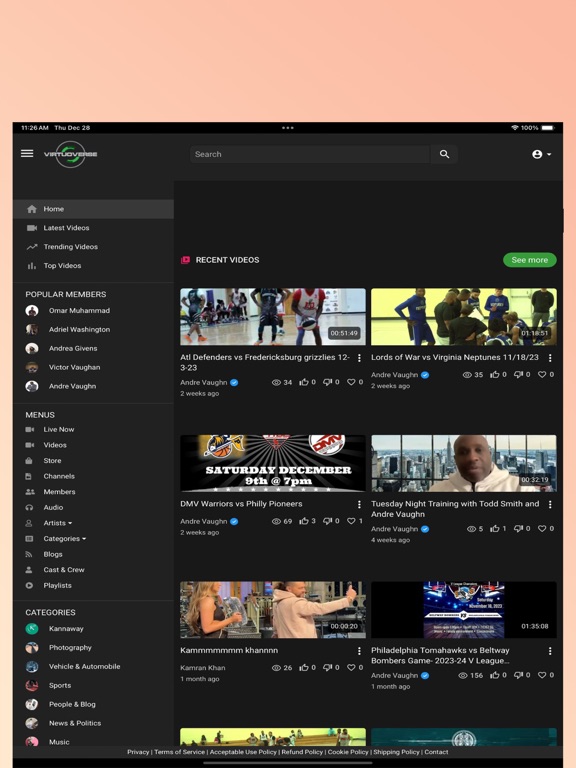The height and width of the screenshot is (768, 576).
Task: Click the Audio headphones icon
Action: 29,508
